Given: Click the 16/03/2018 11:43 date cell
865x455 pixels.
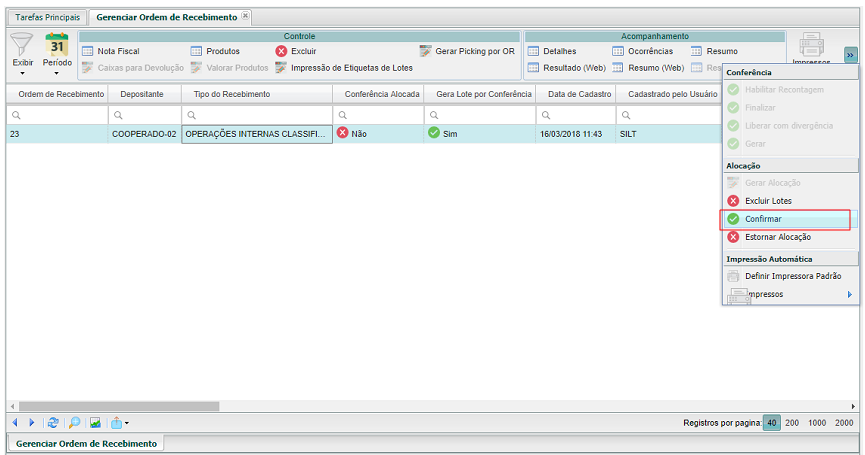Looking at the screenshot, I should point(576,134).
